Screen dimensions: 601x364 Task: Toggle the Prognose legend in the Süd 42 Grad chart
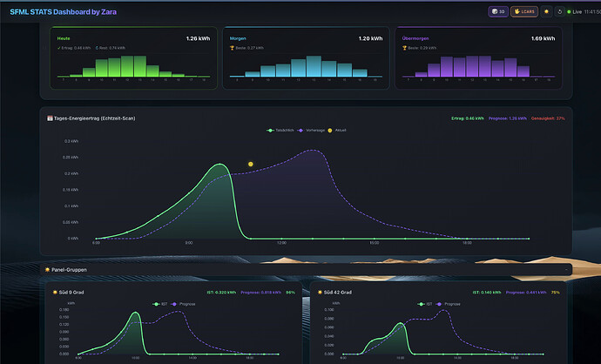pyautogui.click(x=445, y=304)
